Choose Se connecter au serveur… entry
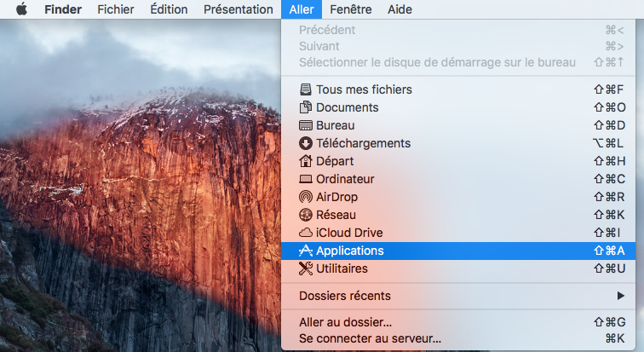This screenshot has height=352, width=644. pyautogui.click(x=370, y=338)
